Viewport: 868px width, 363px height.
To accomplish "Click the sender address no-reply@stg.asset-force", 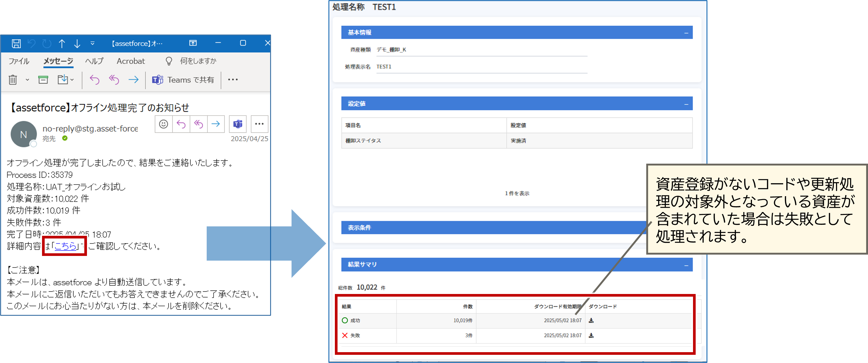I will 90,128.
